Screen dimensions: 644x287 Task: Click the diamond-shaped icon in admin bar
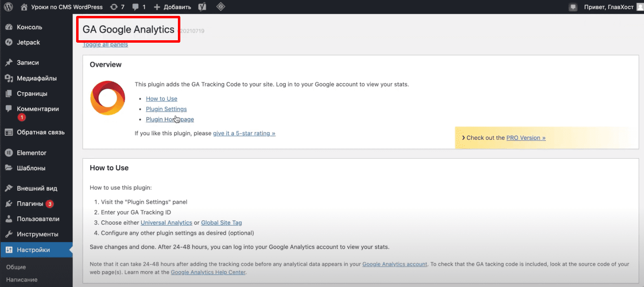pos(221,7)
